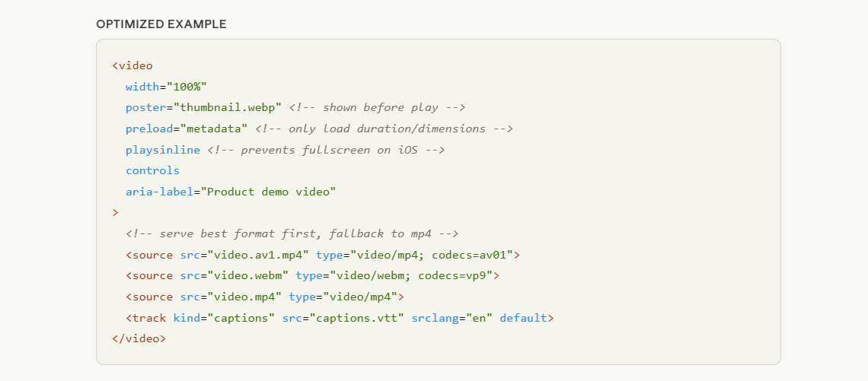Click the type="video/mp4" on last source
Image resolution: width=868 pixels, height=381 pixels.
click(343, 297)
